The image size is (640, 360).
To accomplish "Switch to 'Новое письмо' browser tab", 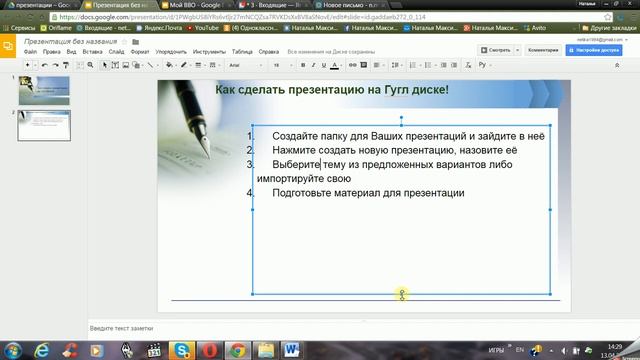I will (350, 5).
